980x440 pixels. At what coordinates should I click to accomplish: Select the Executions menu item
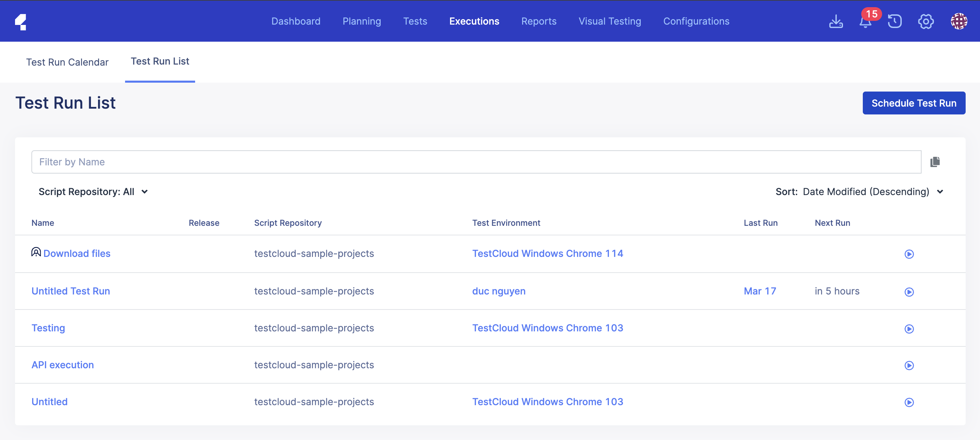pyautogui.click(x=474, y=20)
